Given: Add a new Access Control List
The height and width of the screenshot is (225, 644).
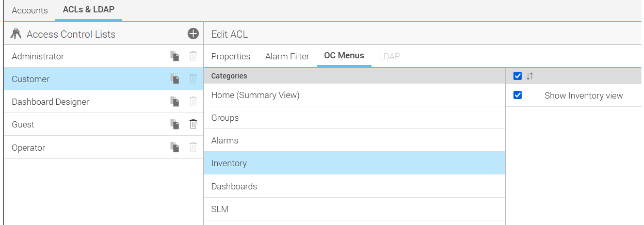Looking at the screenshot, I should pyautogui.click(x=193, y=34).
